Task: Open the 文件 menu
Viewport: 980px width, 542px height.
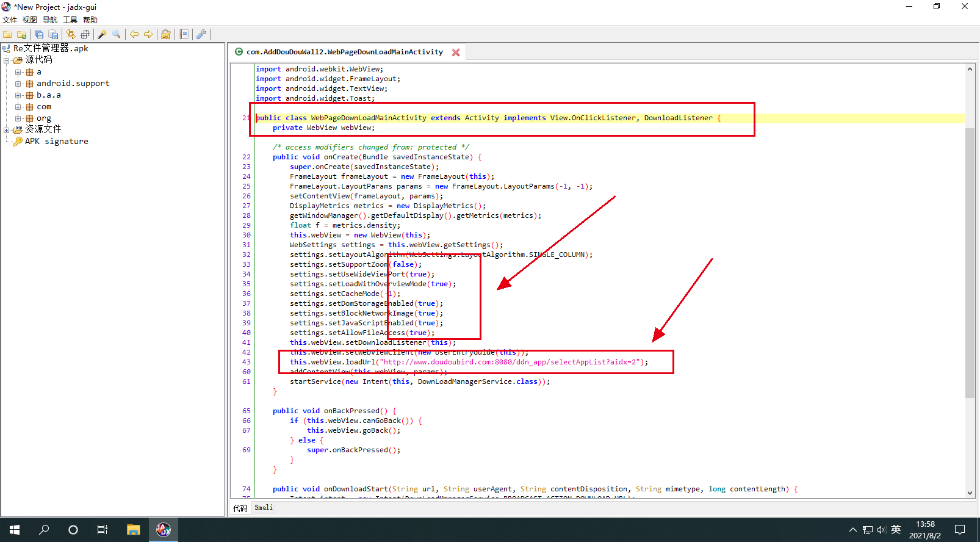Action: (10, 20)
